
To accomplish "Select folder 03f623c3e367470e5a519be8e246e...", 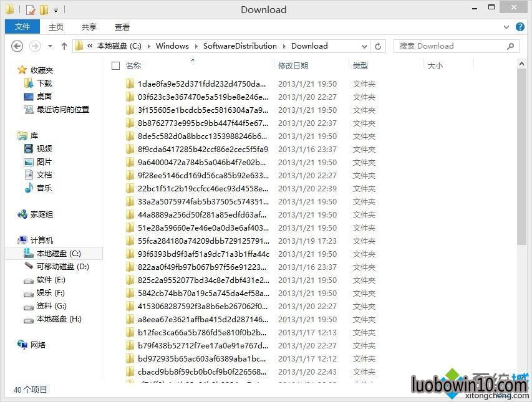I will pyautogui.click(x=203, y=97).
